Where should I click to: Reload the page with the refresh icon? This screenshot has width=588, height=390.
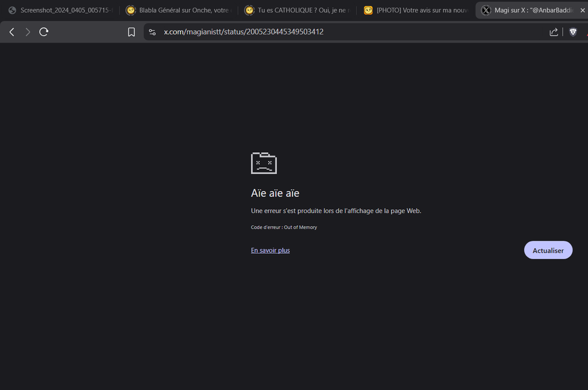coord(44,32)
